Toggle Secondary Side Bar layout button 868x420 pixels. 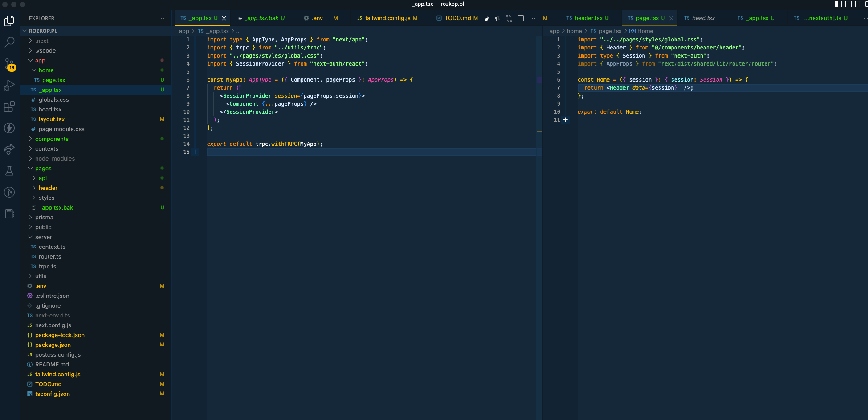858,4
